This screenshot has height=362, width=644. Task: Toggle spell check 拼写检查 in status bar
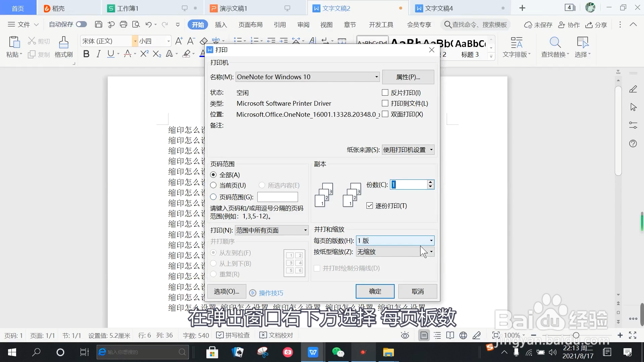click(x=233, y=335)
